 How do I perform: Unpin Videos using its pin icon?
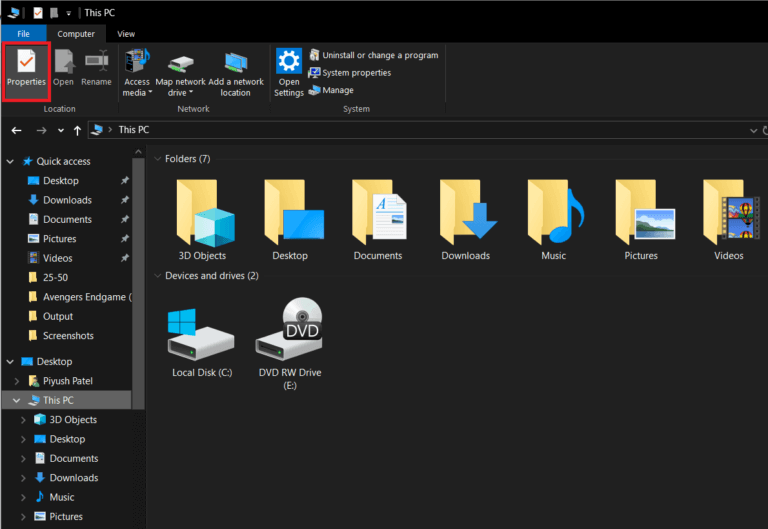pyautogui.click(x=125, y=258)
